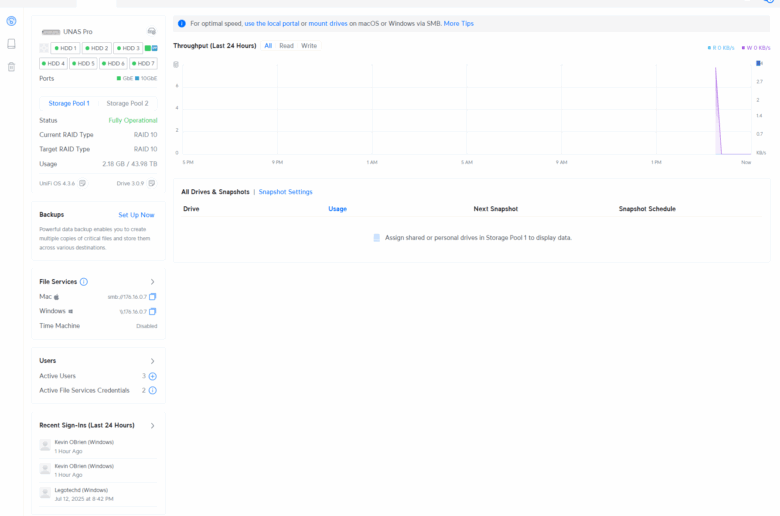Open Drive 3.0.9 release notes icon
The width and height of the screenshot is (780, 516).
[152, 183]
